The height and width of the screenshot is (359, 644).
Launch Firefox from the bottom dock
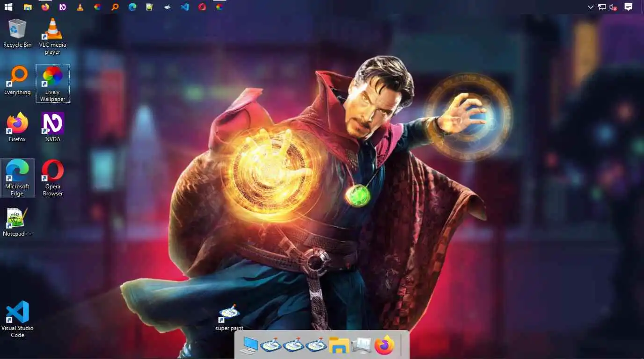[384, 345]
